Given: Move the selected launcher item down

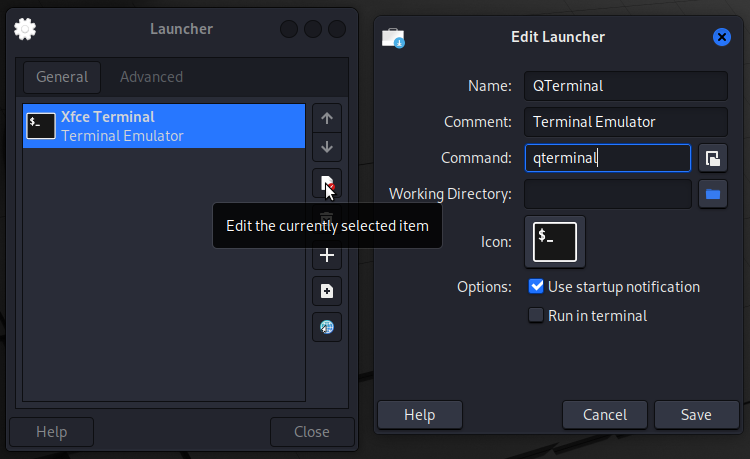Looking at the screenshot, I should click(327, 147).
